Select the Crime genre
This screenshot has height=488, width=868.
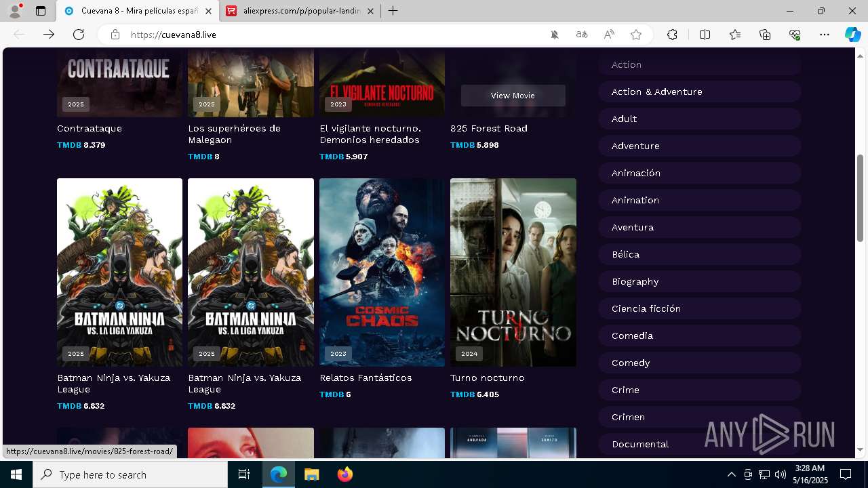[700, 390]
